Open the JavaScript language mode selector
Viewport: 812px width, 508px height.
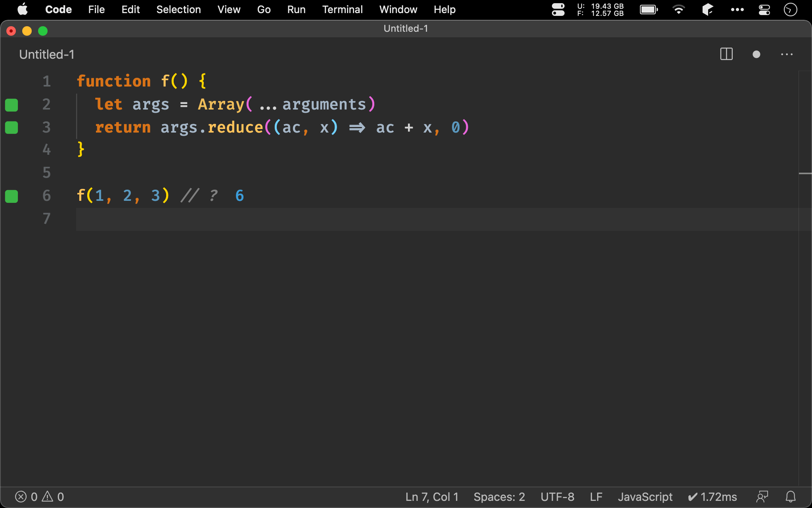645,496
